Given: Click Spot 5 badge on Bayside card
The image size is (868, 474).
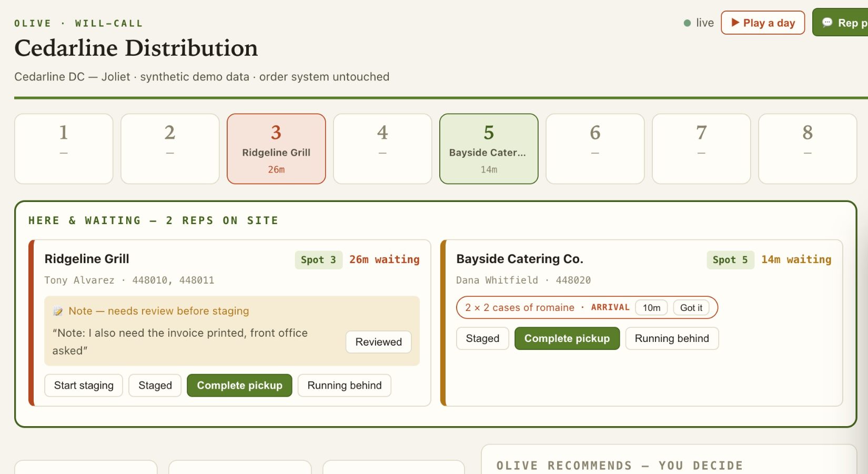Looking at the screenshot, I should [730, 260].
